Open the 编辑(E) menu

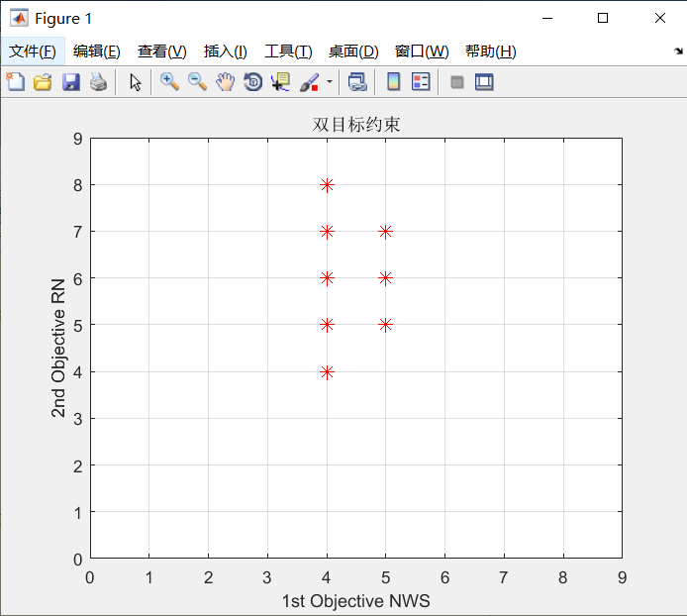[x=96, y=51]
